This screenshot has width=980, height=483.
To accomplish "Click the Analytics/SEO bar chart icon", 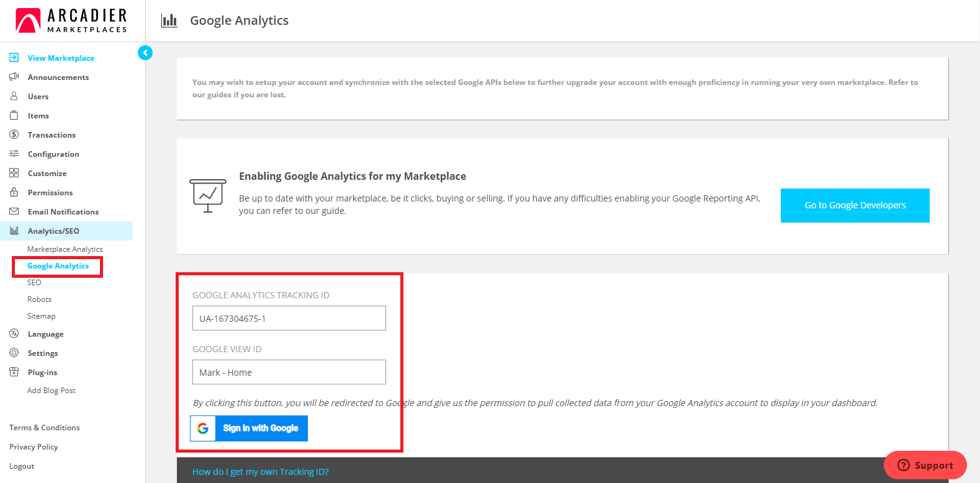I will (x=14, y=231).
